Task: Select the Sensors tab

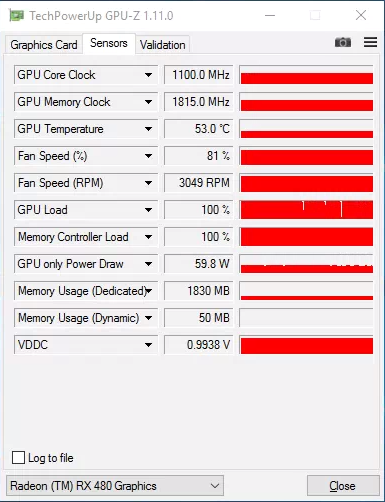Action: click(x=109, y=43)
